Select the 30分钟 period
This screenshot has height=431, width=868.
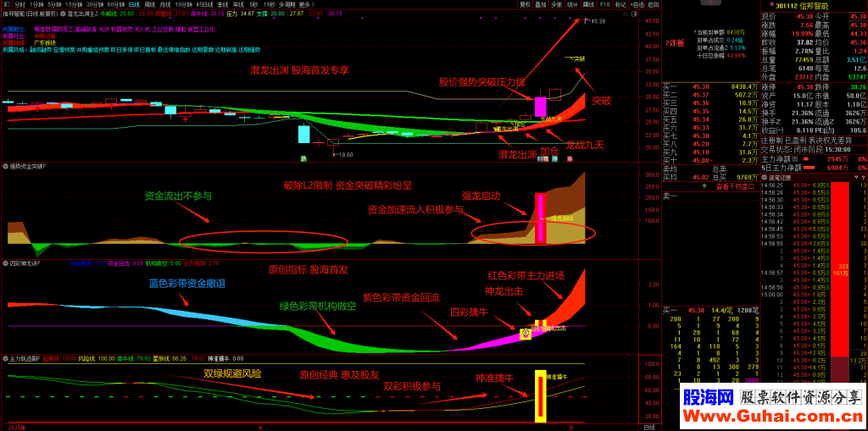pos(95,4)
